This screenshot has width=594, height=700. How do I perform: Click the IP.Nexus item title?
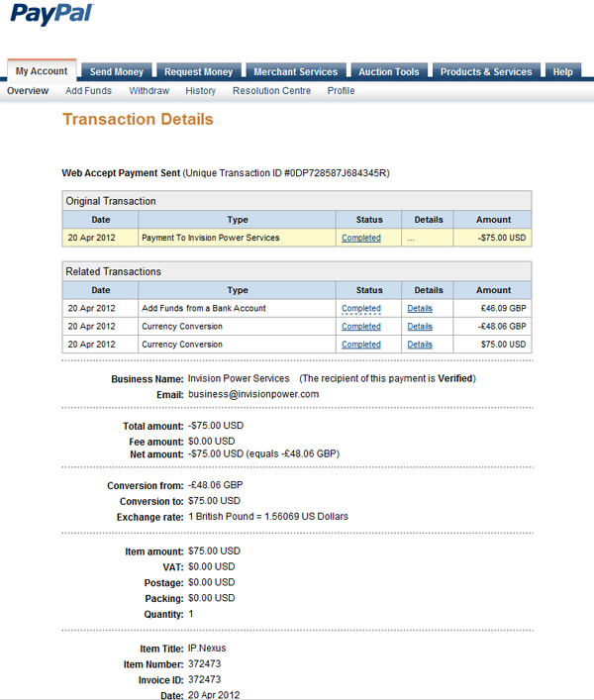tap(207, 649)
